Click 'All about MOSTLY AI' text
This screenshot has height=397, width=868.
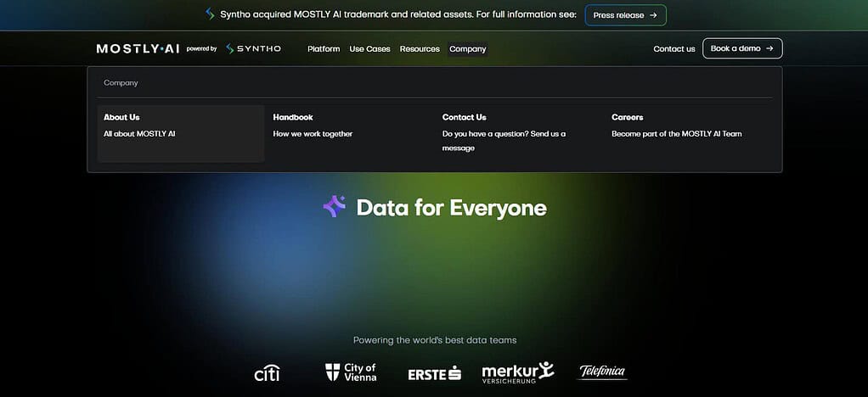139,134
